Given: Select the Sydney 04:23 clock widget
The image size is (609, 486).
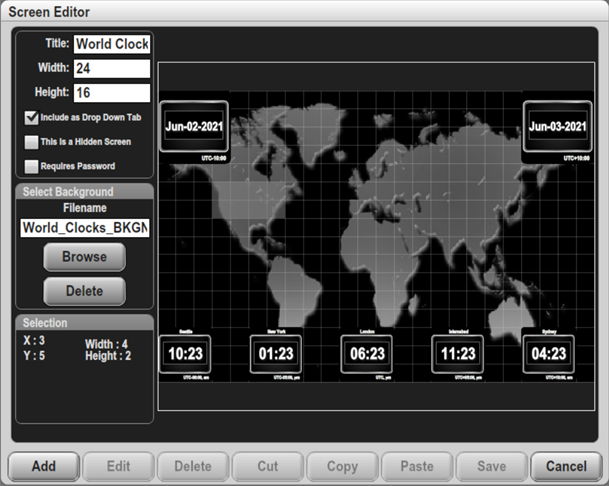Looking at the screenshot, I should pos(549,354).
